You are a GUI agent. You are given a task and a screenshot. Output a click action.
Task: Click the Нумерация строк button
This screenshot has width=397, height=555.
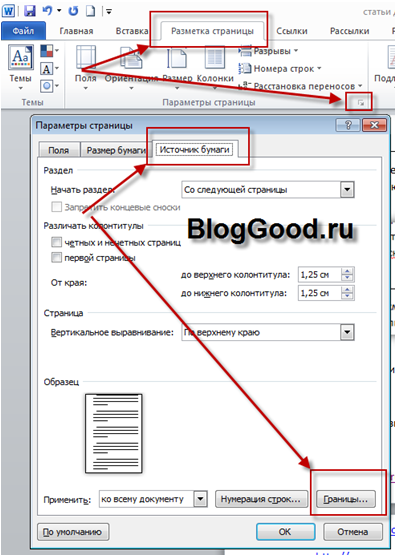[x=261, y=499]
